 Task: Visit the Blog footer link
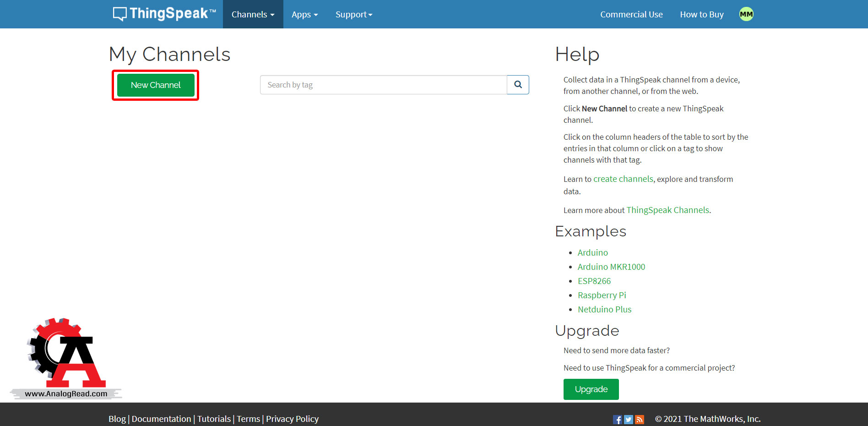click(x=117, y=419)
